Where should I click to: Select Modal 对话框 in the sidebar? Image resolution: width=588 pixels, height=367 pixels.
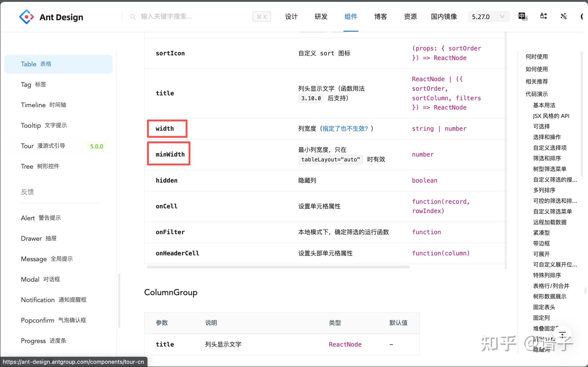58,279
